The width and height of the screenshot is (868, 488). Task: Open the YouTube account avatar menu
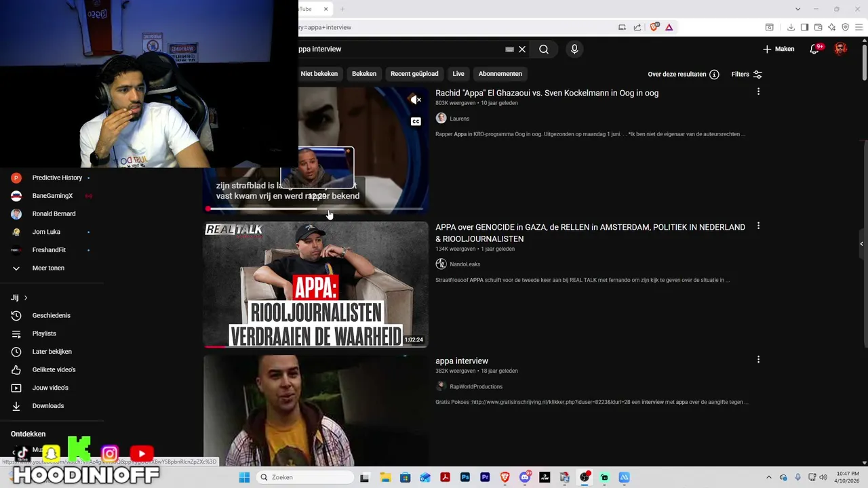tap(841, 49)
